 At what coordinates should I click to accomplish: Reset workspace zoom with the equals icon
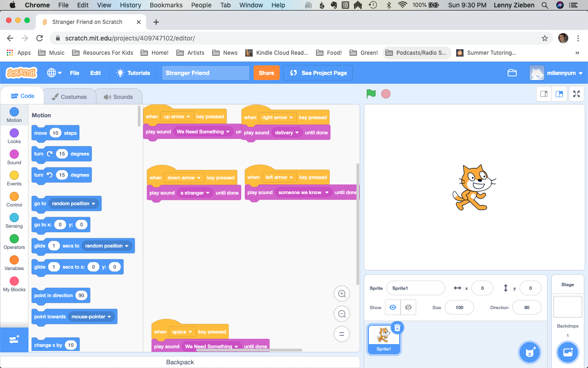342,334
